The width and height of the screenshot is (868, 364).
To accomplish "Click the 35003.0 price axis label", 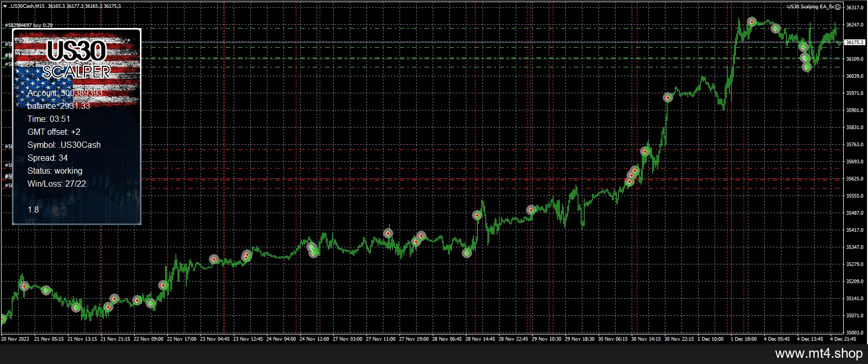I will click(x=855, y=332).
